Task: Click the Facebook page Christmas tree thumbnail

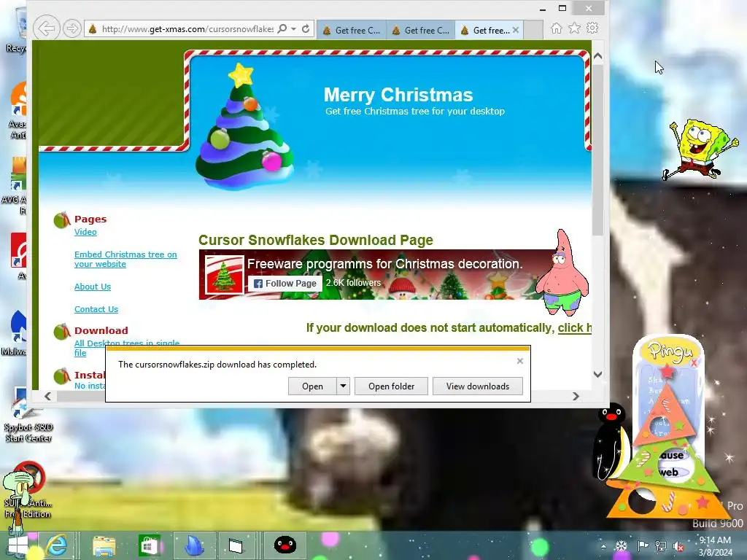Action: tap(224, 275)
